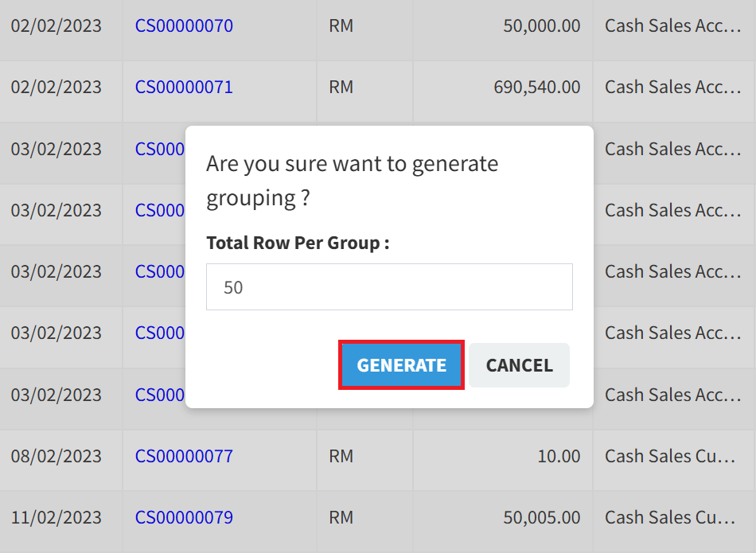Viewport: 756px width, 553px height.
Task: Cancel the generate grouping dialog
Action: [519, 365]
